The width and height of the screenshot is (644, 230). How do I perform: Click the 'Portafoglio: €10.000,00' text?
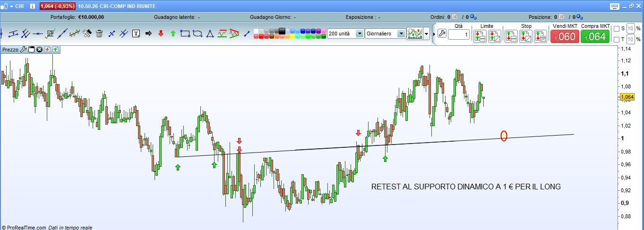tap(77, 17)
